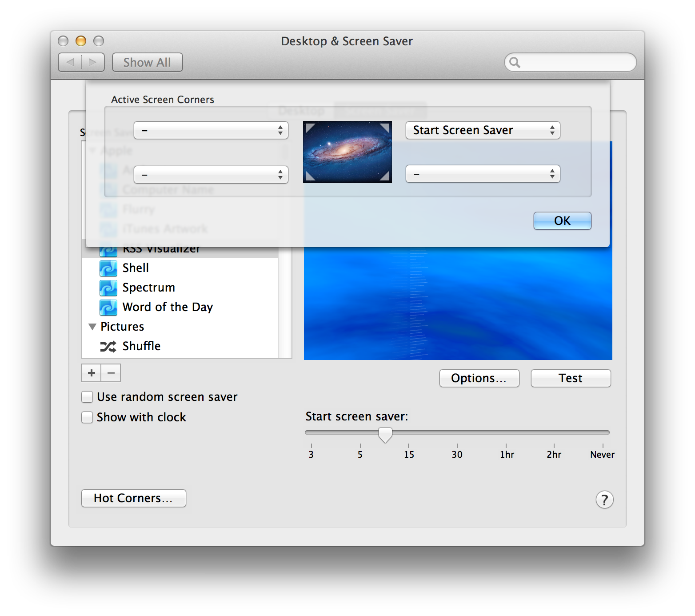Open the Start Screen Saver corner dropdown
The width and height of the screenshot is (695, 616).
483,130
